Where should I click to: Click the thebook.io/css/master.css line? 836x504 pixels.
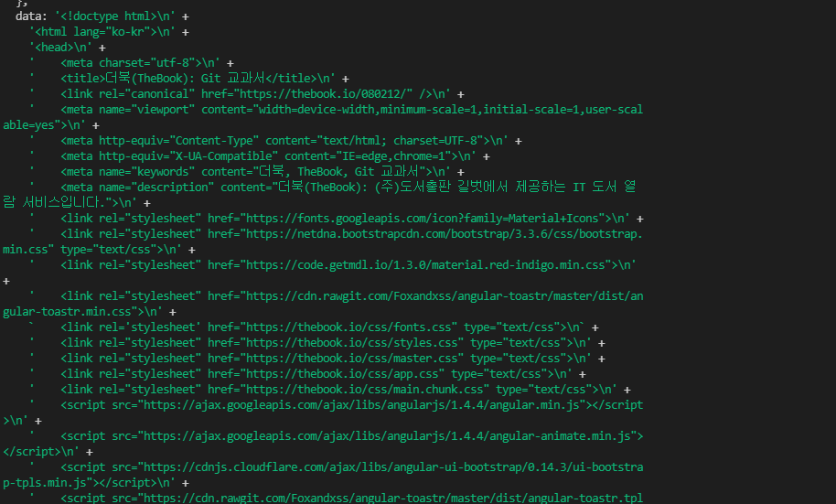pos(317,359)
